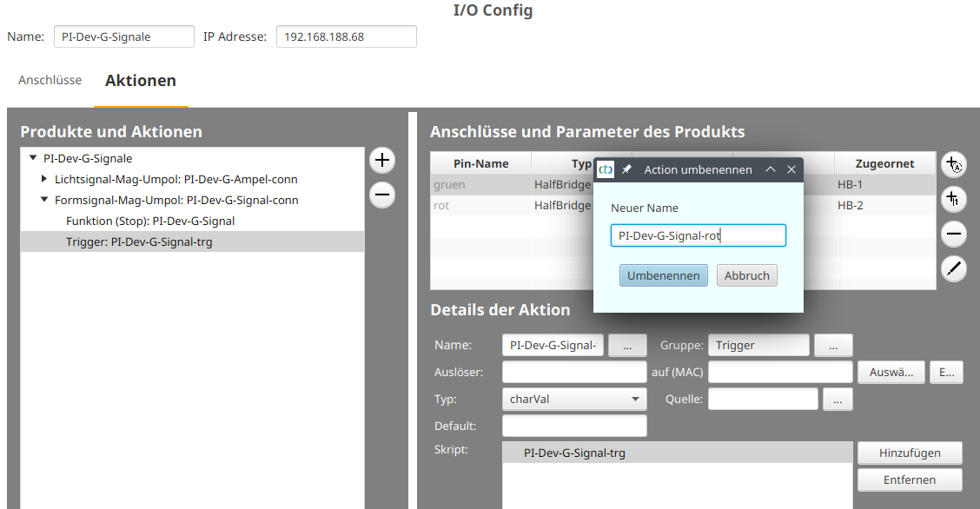Click the app logo in the dialog titlebar
This screenshot has height=509, width=980.
[604, 169]
